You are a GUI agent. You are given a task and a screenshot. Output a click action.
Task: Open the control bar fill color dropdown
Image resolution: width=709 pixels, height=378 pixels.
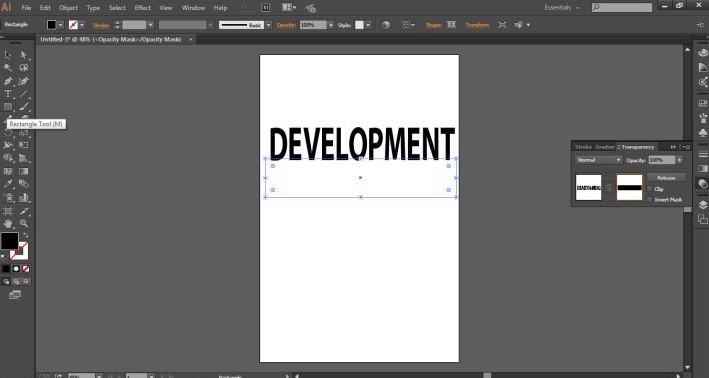tap(60, 25)
